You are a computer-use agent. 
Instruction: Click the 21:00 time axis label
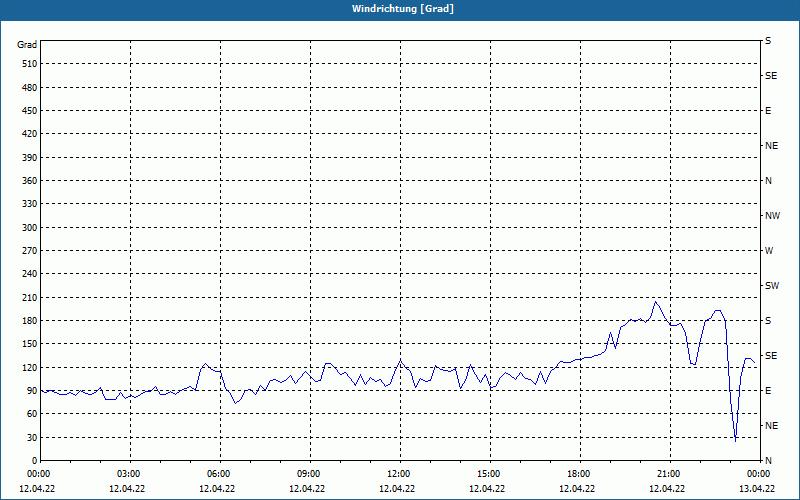click(x=669, y=474)
